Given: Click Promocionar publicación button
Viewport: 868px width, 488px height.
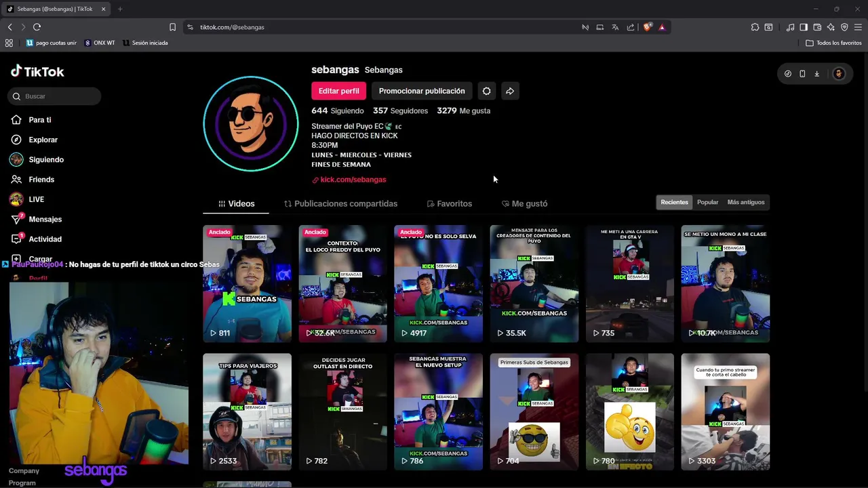Looking at the screenshot, I should [x=422, y=91].
